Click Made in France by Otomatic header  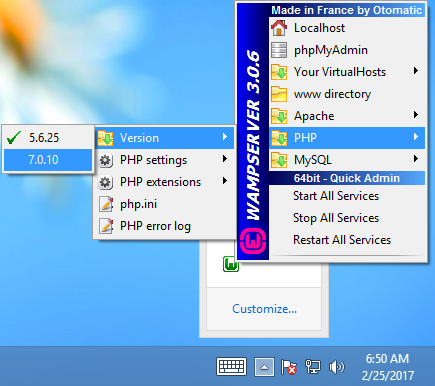click(347, 10)
